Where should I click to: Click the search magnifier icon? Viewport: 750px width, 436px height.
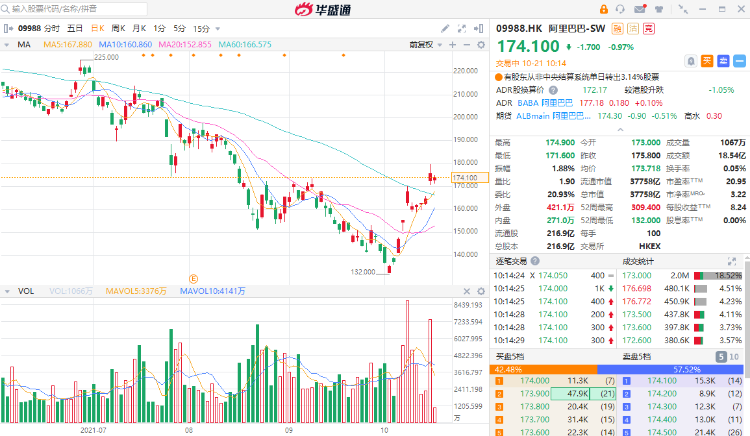(x=5, y=9)
